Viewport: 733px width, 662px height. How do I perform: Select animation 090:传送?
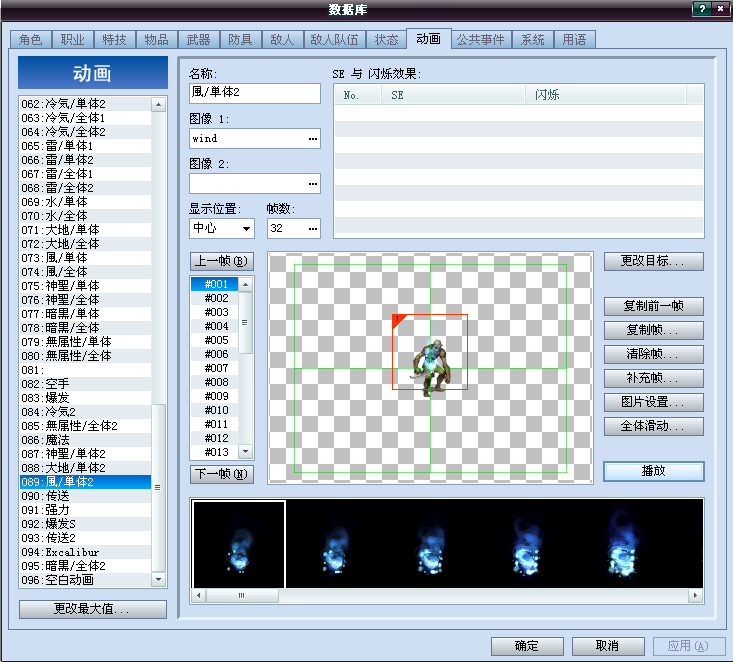pos(86,496)
